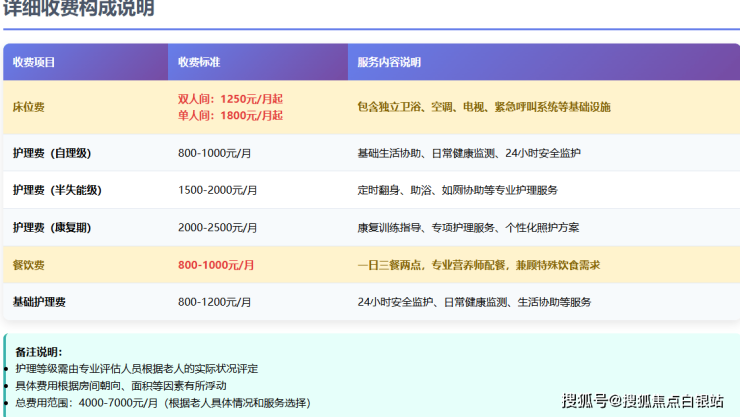Select the 护理费（半失能级）row label

[x=57, y=190]
